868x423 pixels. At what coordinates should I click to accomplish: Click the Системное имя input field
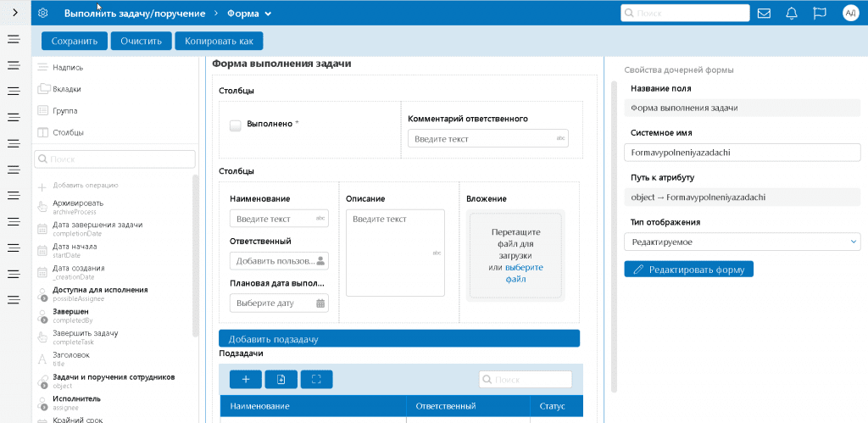[742, 153]
